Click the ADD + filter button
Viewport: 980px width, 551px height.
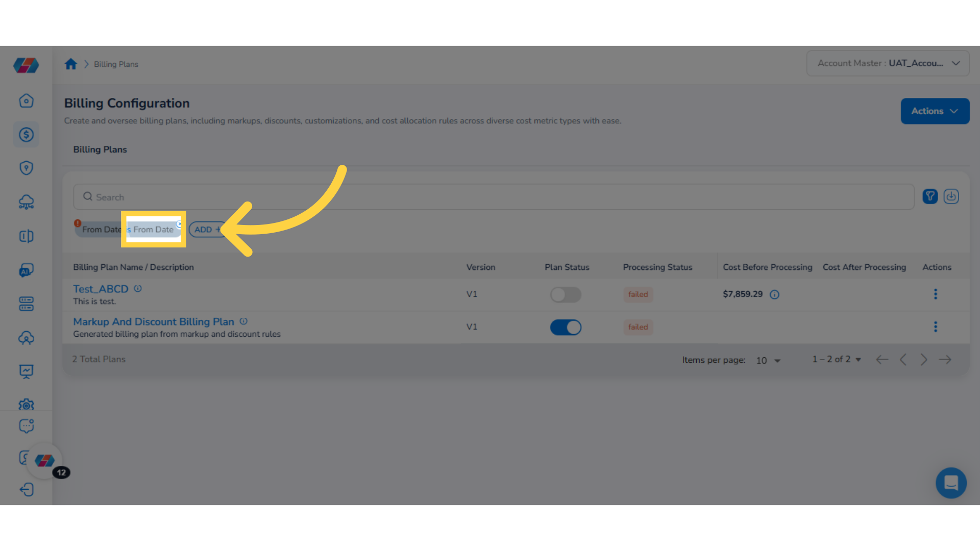tap(207, 230)
